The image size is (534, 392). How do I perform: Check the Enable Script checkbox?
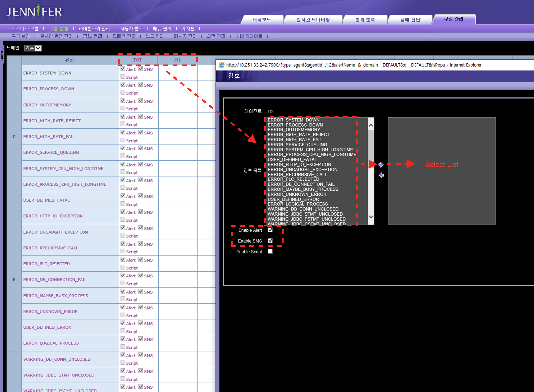(x=270, y=252)
